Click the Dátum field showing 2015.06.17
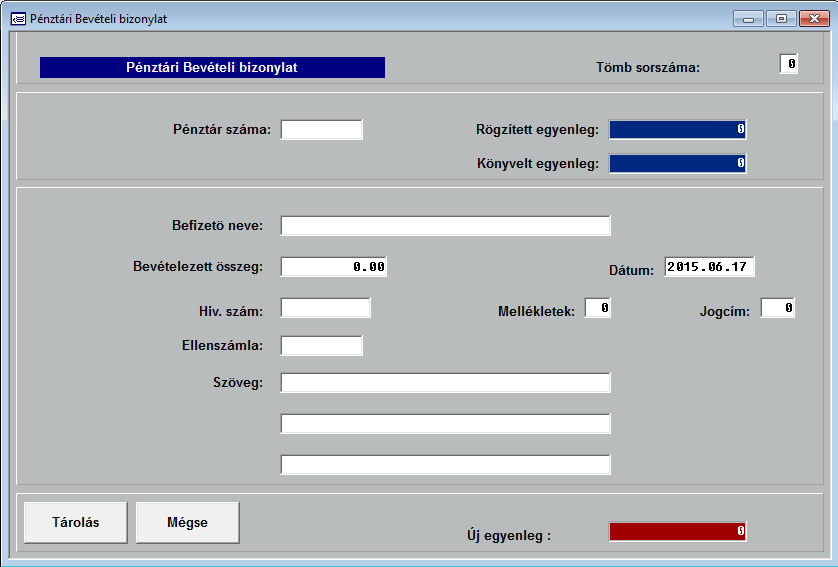This screenshot has width=838, height=567. point(709,267)
